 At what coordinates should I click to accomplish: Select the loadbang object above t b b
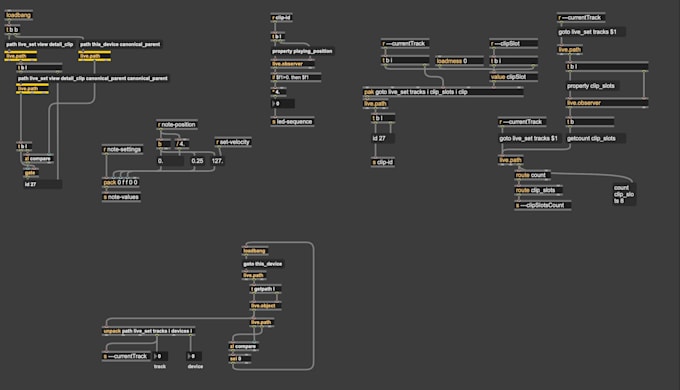[18, 15]
